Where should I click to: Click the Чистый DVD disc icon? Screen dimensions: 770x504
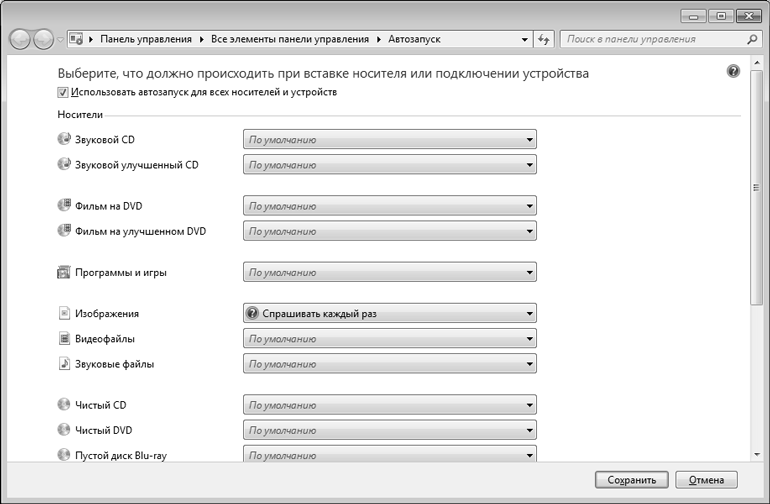pyautogui.click(x=64, y=429)
